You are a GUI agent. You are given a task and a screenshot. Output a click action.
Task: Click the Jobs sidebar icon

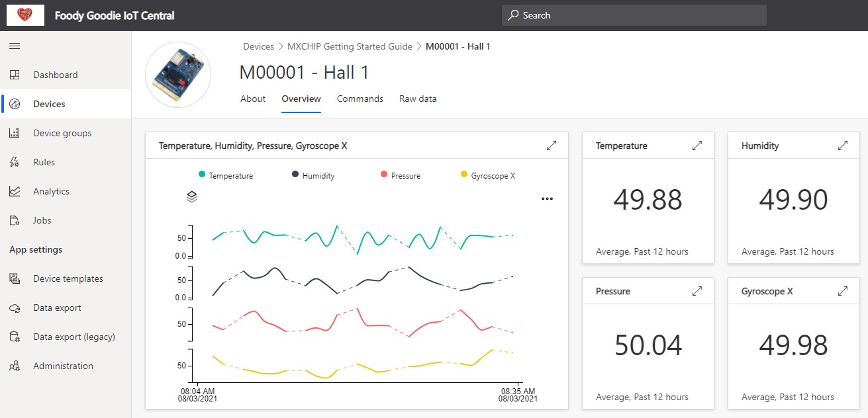pyautogui.click(x=15, y=220)
